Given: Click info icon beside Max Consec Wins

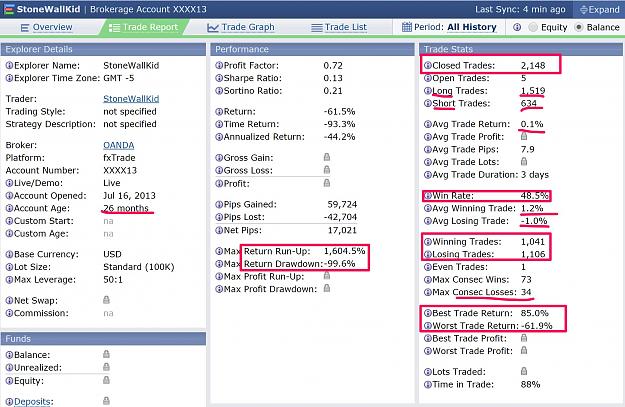Looking at the screenshot, I should coord(428,280).
